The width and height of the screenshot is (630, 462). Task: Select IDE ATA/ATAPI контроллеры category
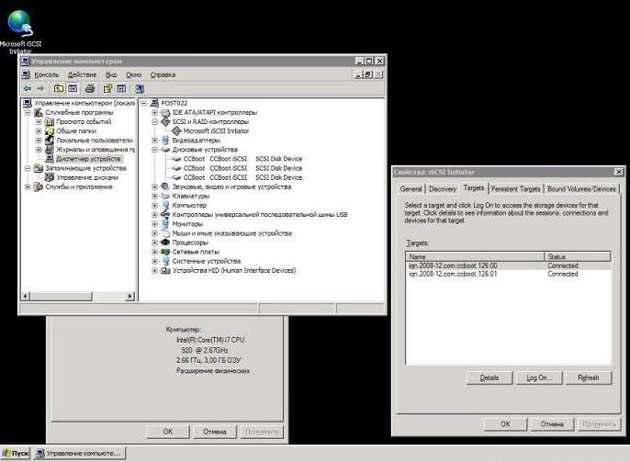click(x=215, y=112)
